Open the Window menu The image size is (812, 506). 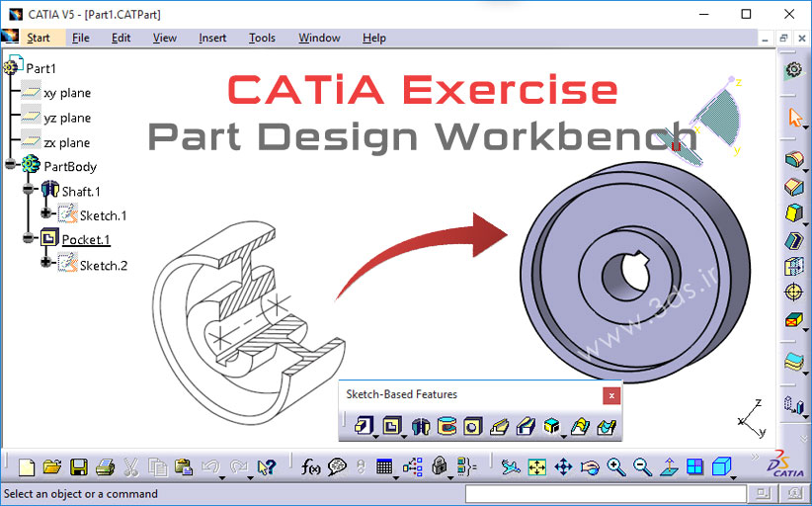point(319,38)
